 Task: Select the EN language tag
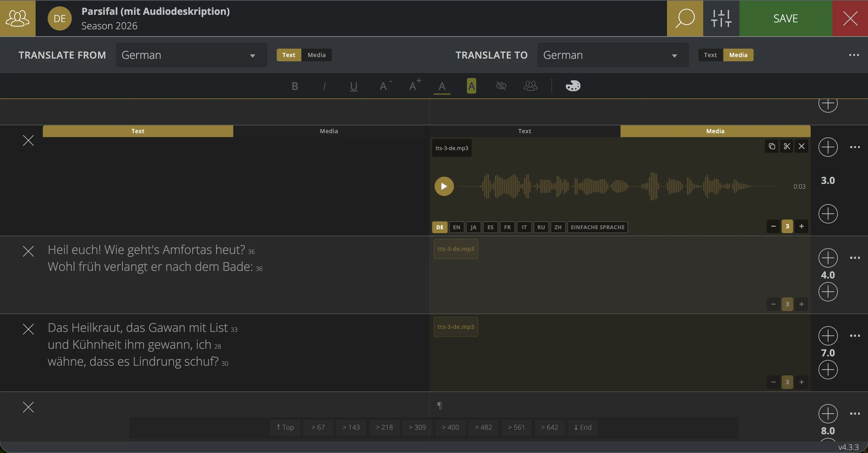(457, 227)
